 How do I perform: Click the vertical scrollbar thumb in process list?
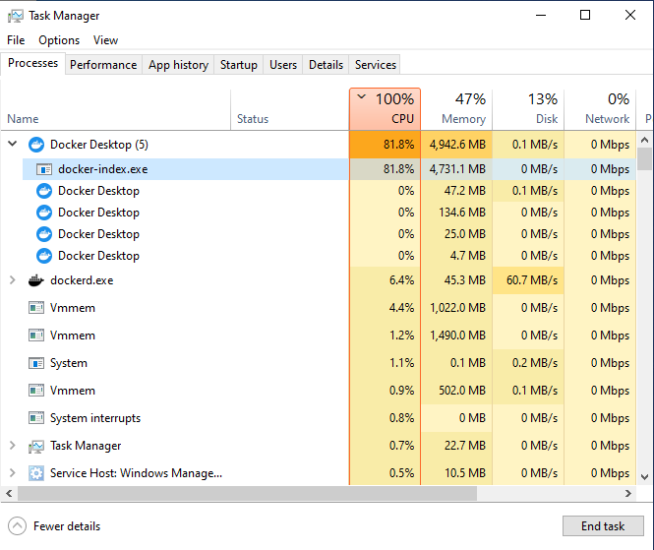click(x=645, y=160)
